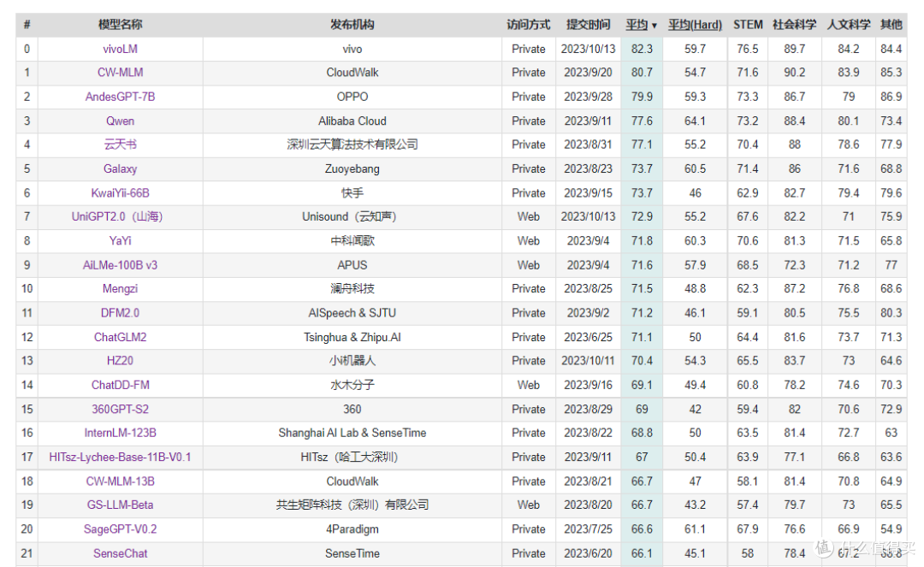Select date 2023/6/25 in ChatGLM2 row

click(x=588, y=337)
